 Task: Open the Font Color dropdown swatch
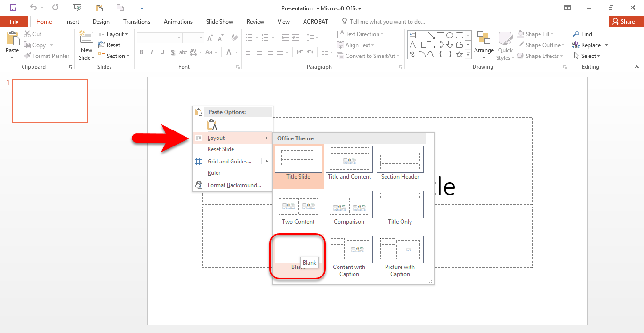[x=237, y=52]
